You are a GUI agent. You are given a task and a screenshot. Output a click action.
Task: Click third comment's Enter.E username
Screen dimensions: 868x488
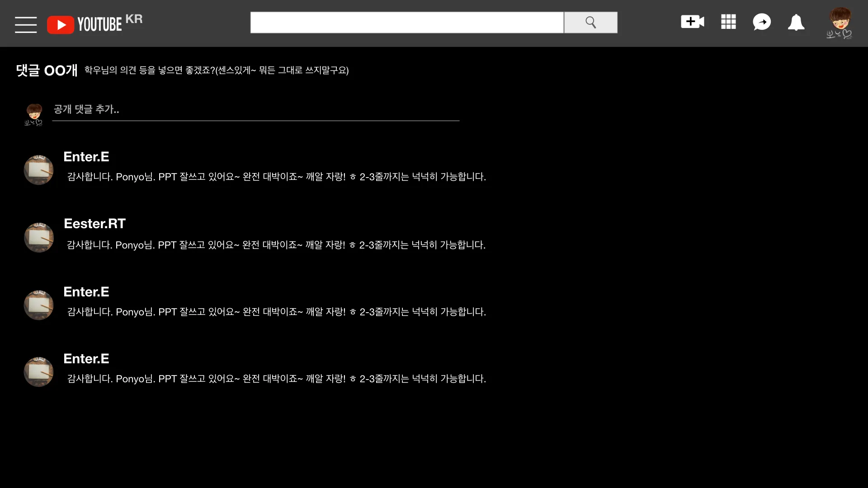pyautogui.click(x=86, y=292)
